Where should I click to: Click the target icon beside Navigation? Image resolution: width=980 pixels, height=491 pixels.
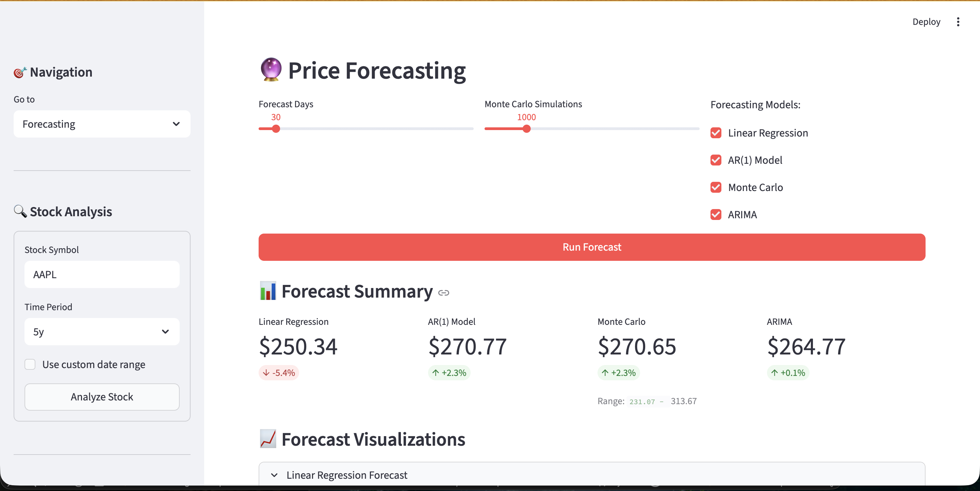pyautogui.click(x=20, y=72)
